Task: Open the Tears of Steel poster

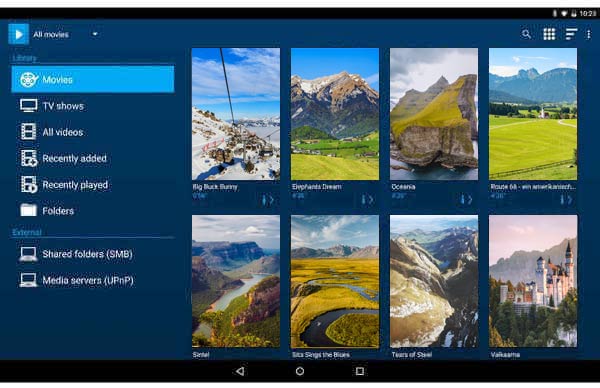Action: (x=434, y=281)
